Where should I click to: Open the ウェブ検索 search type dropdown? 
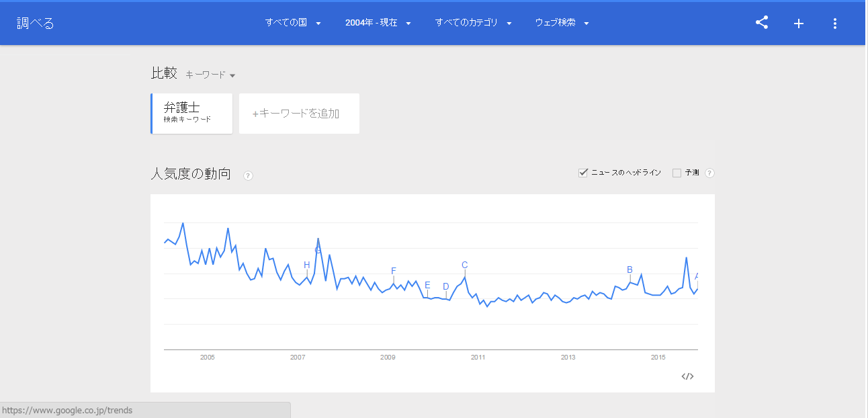coord(562,23)
